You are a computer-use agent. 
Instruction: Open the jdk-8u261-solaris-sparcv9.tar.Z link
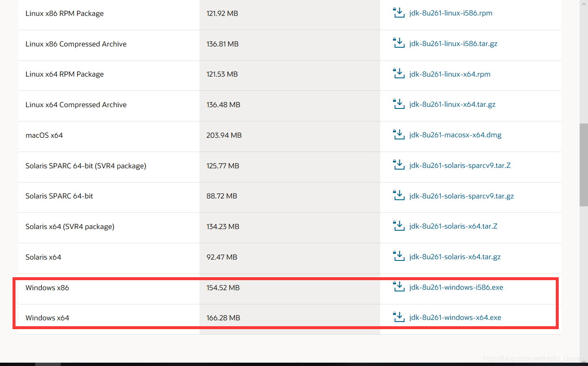(460, 165)
